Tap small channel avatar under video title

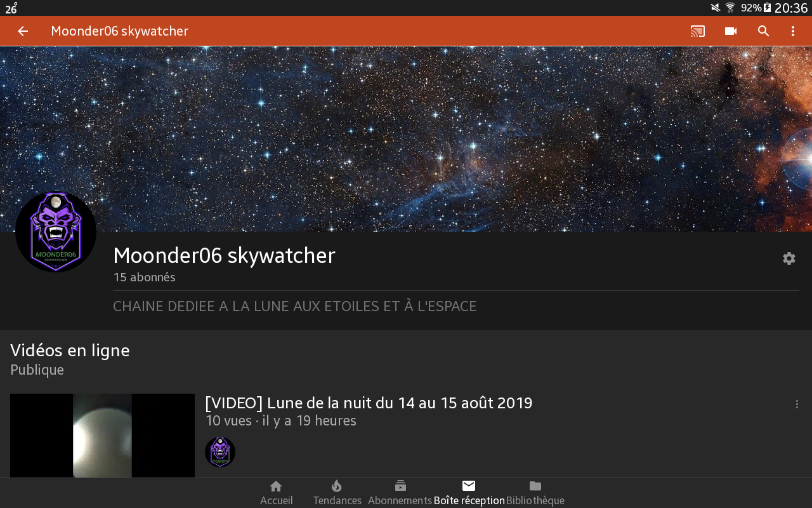click(x=220, y=452)
